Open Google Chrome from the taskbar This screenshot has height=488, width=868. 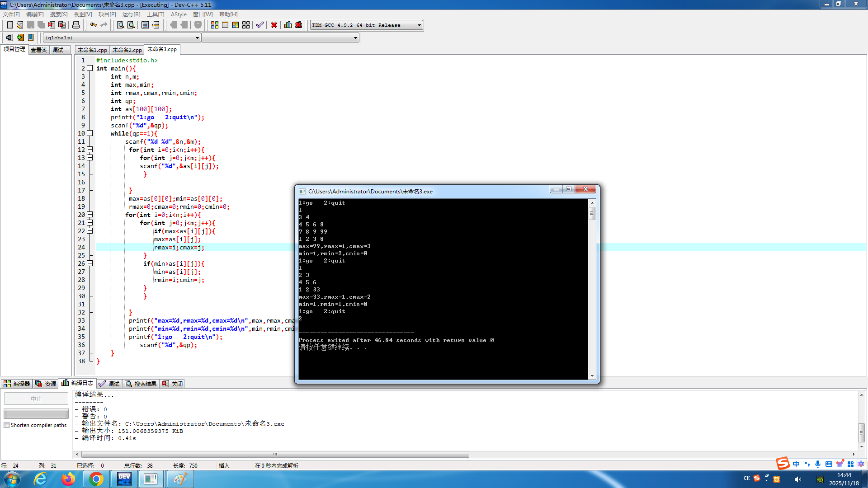[96, 479]
